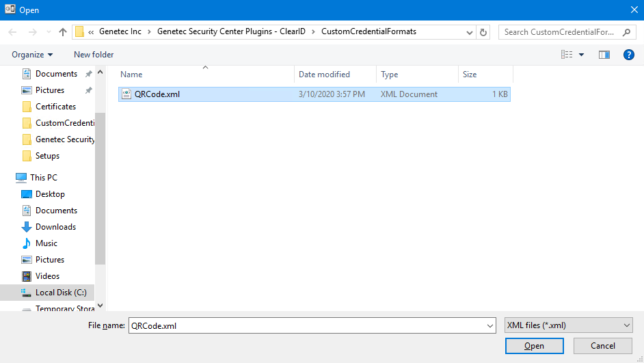Click the Open button
Image resolution: width=644 pixels, height=363 pixels.
(534, 346)
